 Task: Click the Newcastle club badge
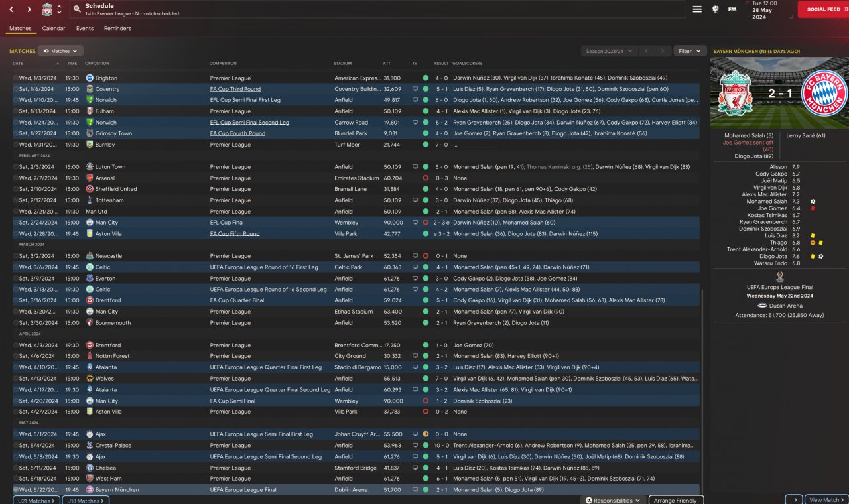click(90, 256)
